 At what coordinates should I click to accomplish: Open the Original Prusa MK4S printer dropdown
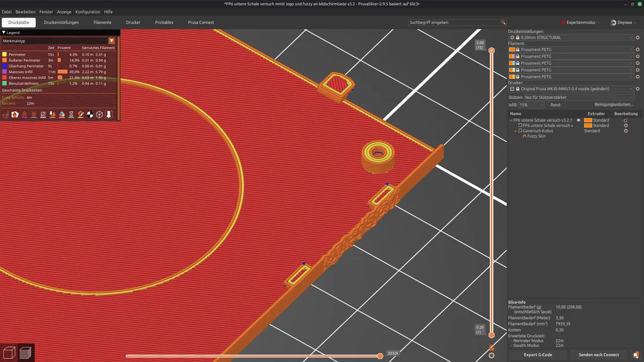click(571, 89)
